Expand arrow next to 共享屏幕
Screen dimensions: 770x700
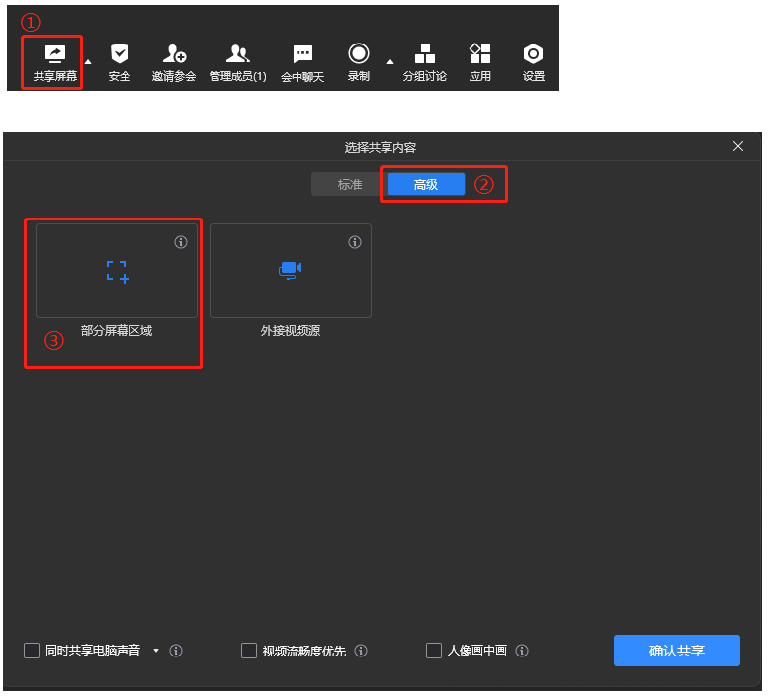pos(88,62)
